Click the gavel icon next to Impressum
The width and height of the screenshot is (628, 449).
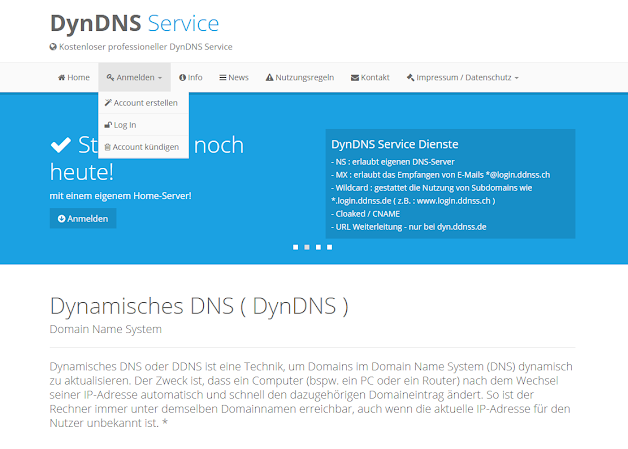click(x=410, y=77)
